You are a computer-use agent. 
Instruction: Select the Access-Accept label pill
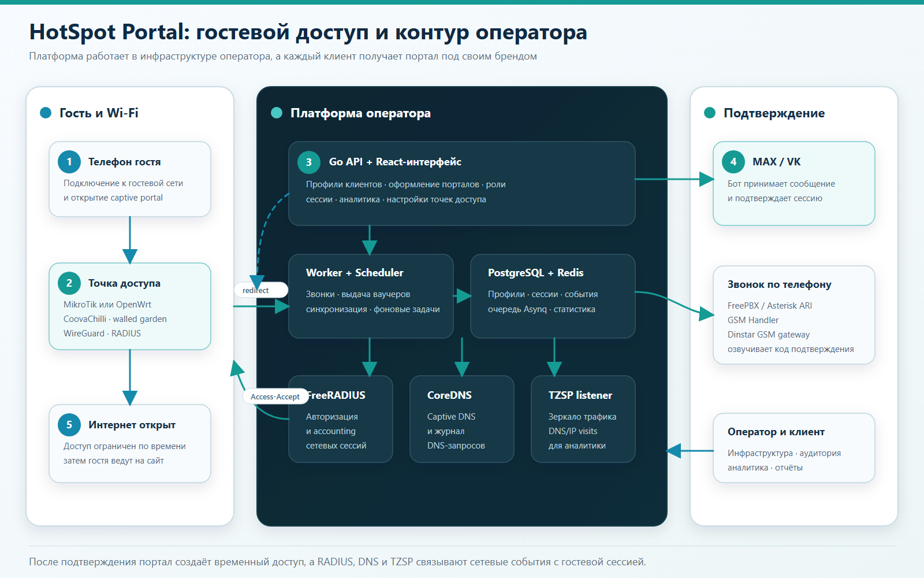275,397
